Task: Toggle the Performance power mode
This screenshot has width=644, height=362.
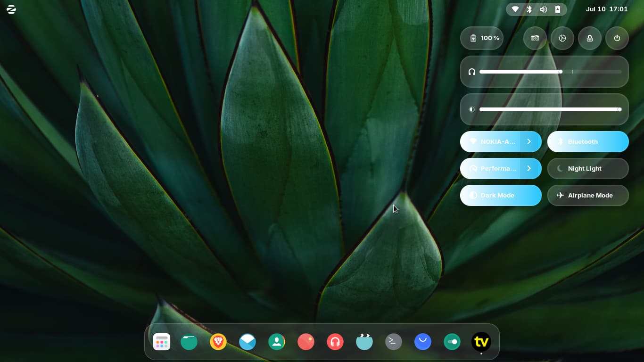Action: 490,168
